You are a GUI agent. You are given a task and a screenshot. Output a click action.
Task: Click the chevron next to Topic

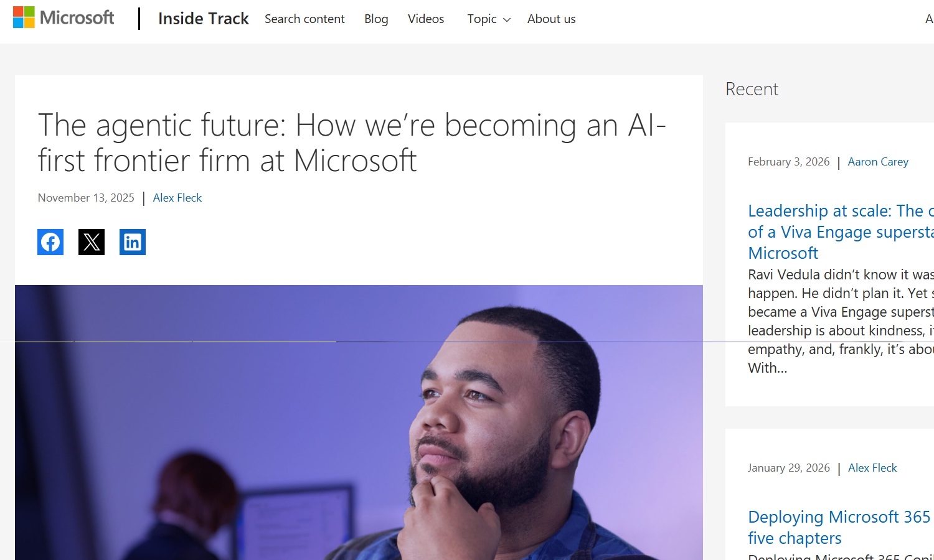click(507, 20)
